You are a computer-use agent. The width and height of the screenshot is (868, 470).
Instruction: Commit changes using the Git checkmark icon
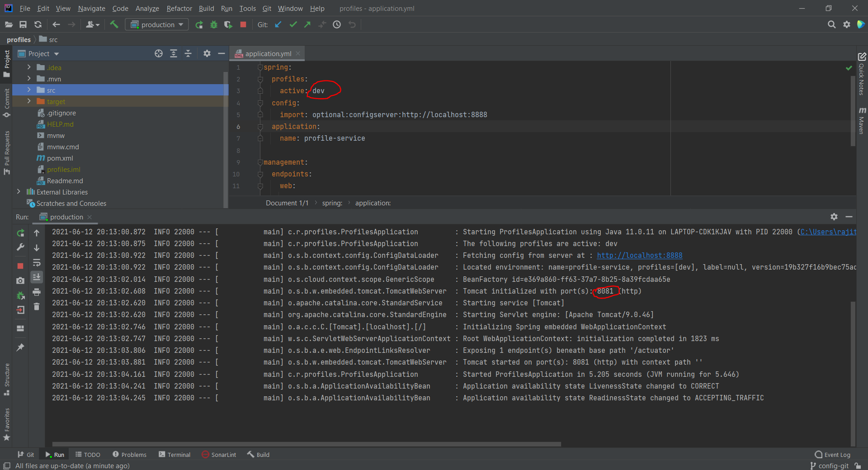pyautogui.click(x=293, y=24)
